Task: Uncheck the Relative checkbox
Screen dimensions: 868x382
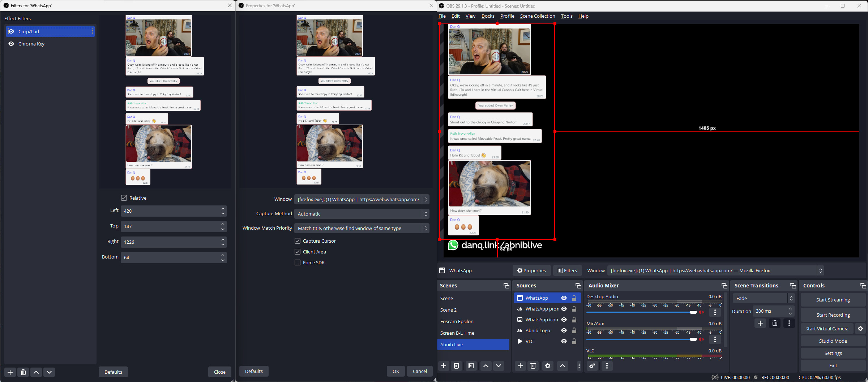Action: click(x=124, y=198)
